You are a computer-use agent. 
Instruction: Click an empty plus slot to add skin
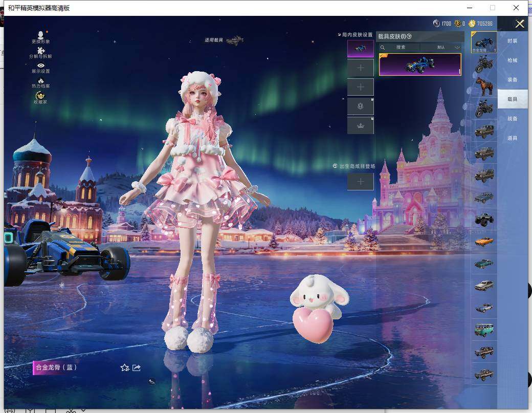point(360,67)
